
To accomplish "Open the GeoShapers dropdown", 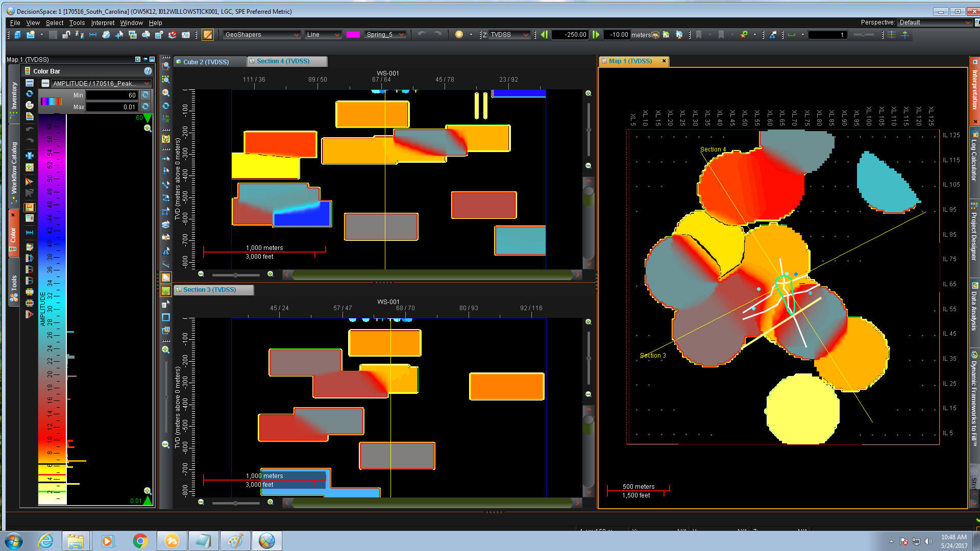I will (x=262, y=35).
